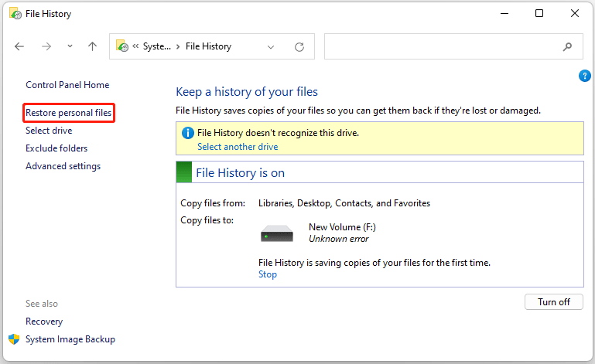Go back using the back arrow
595x364 pixels.
[x=19, y=46]
